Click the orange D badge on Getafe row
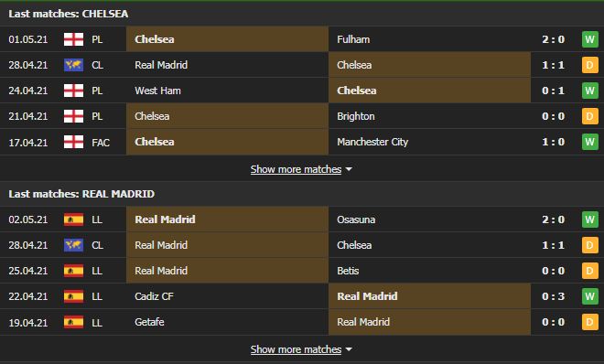 (589, 322)
